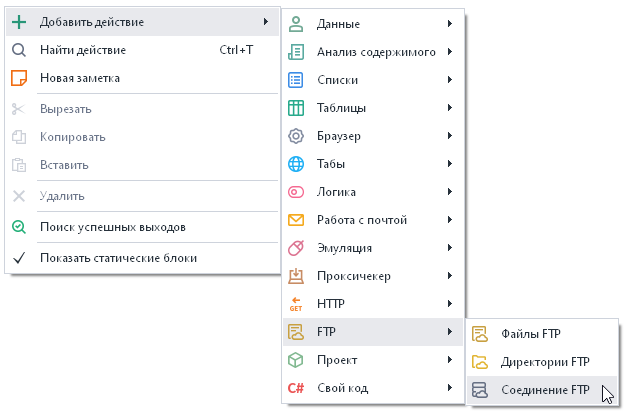The image size is (630, 415).
Task: Open the Проксичекер menu item
Action: pyautogui.click(x=353, y=276)
